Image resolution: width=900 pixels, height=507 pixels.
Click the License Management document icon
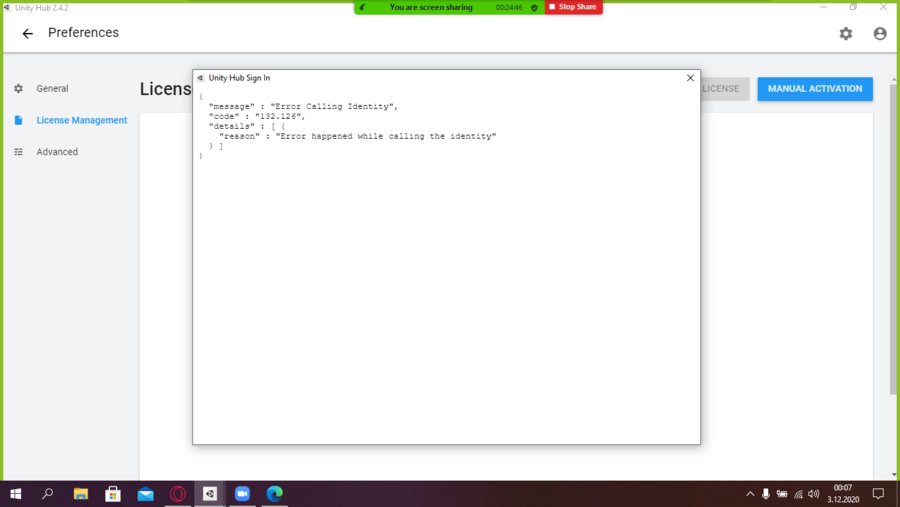click(x=18, y=120)
